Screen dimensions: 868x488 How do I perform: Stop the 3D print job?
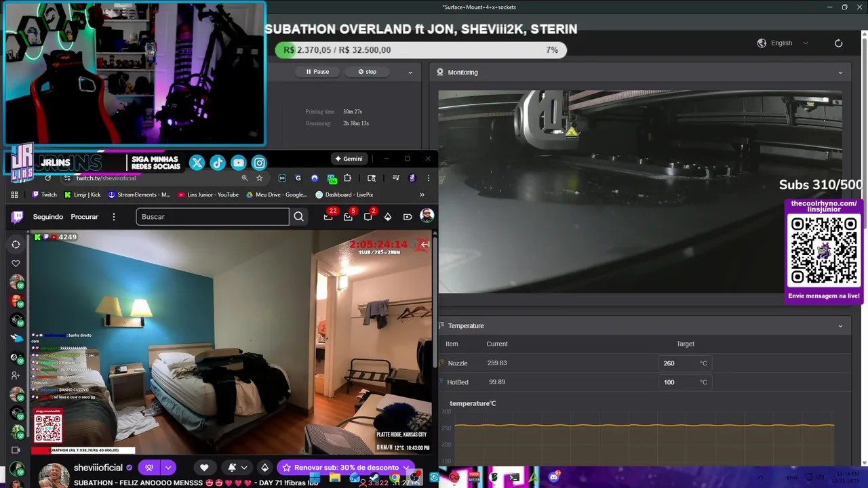[x=367, y=72]
